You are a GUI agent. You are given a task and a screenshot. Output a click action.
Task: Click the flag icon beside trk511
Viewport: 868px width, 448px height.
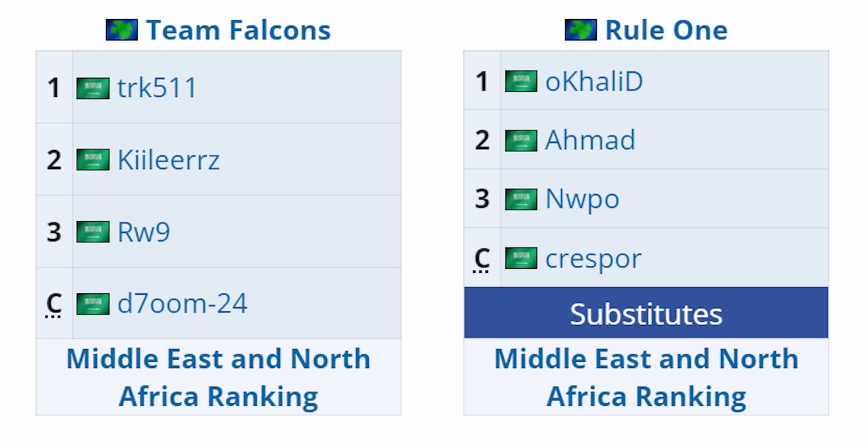tap(93, 88)
